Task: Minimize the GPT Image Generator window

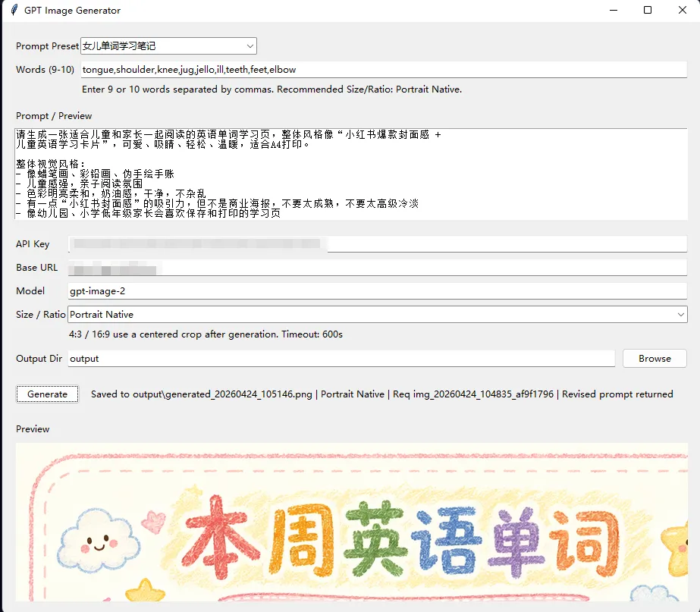Action: [612, 11]
